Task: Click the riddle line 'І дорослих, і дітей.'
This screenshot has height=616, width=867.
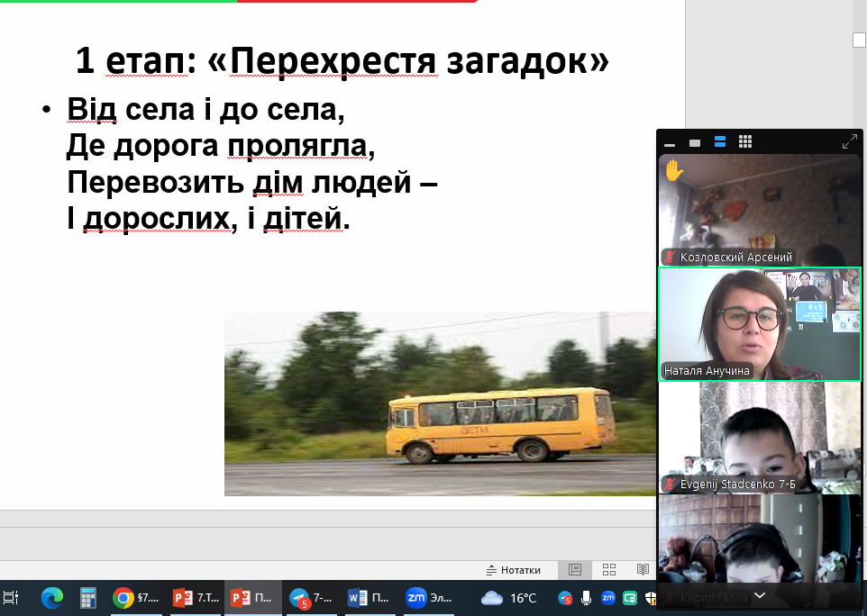Action: [208, 218]
